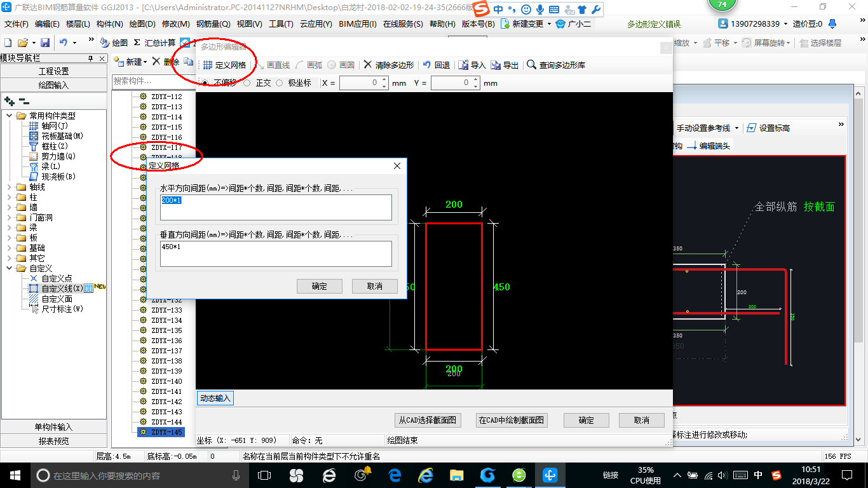Click 回退 undo in polygon editor
Screen dimensions: 868x488
(437, 65)
